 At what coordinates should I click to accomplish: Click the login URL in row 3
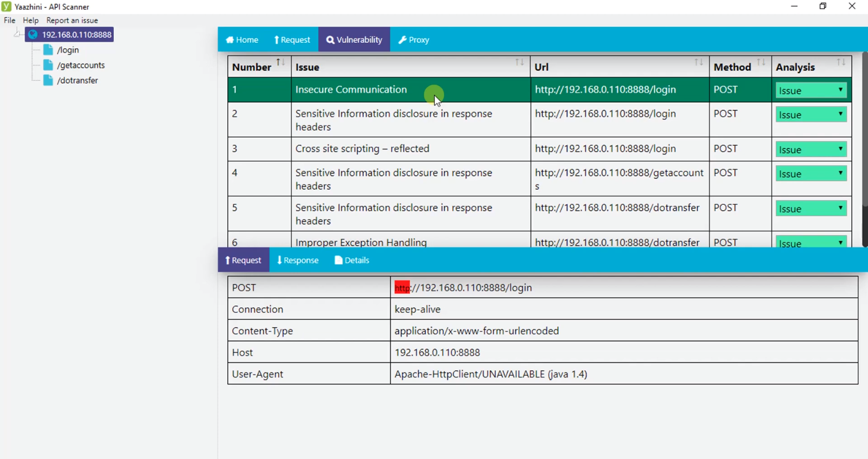(x=605, y=148)
